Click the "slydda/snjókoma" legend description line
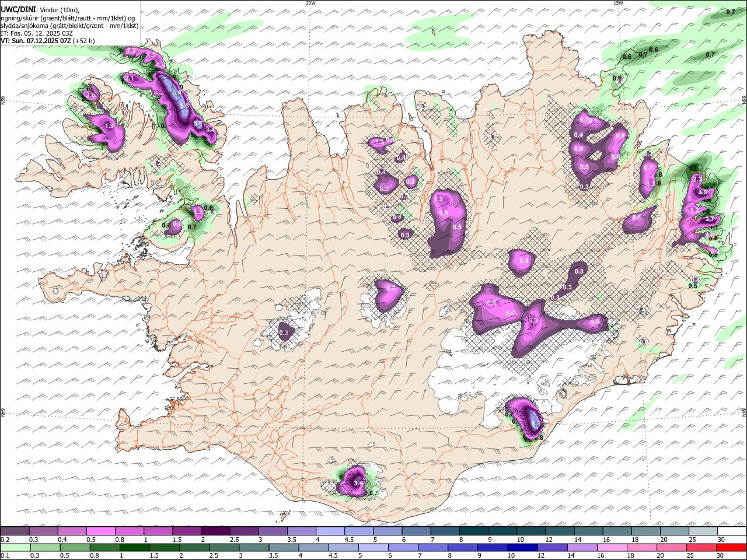This screenshot has width=747, height=560. pyautogui.click(x=70, y=26)
